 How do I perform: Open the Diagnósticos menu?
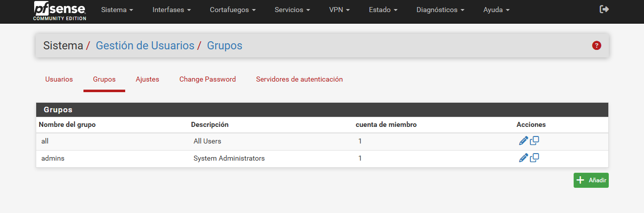tap(440, 10)
